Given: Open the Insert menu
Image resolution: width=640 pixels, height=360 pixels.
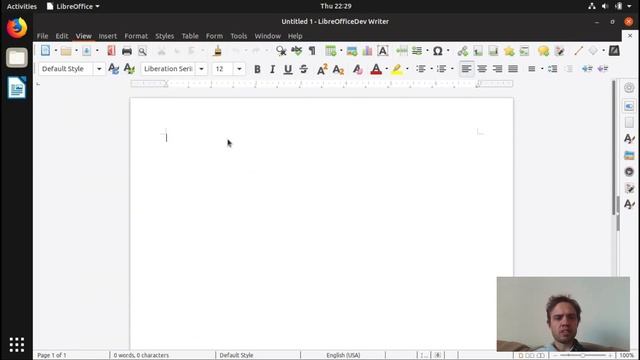Looking at the screenshot, I should pyautogui.click(x=108, y=36).
